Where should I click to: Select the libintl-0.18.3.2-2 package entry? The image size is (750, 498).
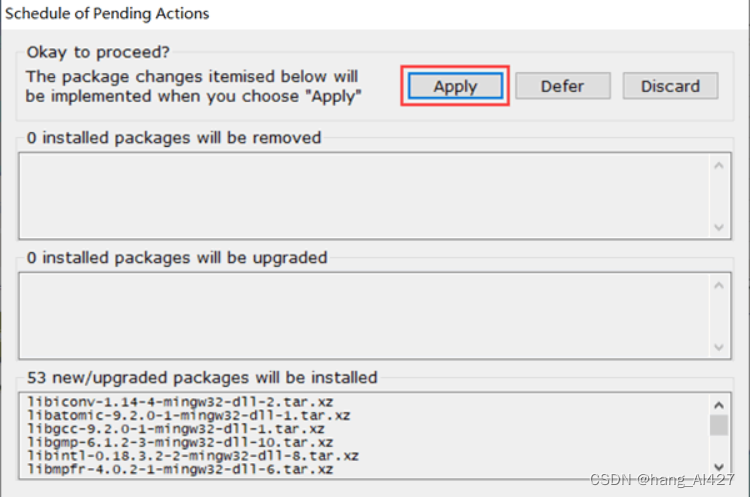point(190,455)
